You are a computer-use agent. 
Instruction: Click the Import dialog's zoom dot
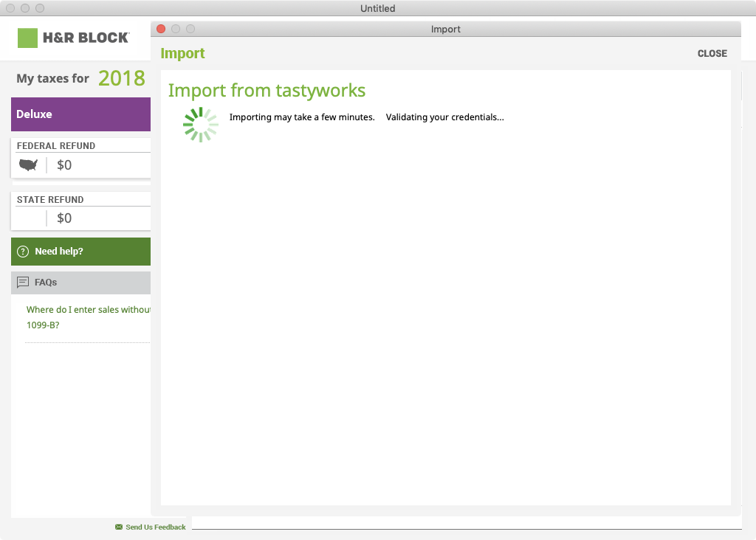[x=190, y=29]
